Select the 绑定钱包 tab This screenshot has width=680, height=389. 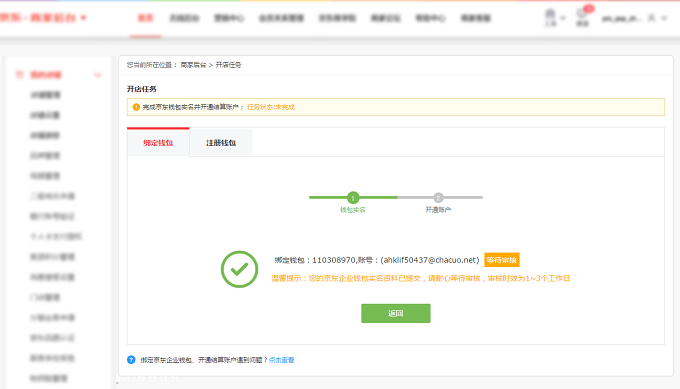(x=158, y=142)
